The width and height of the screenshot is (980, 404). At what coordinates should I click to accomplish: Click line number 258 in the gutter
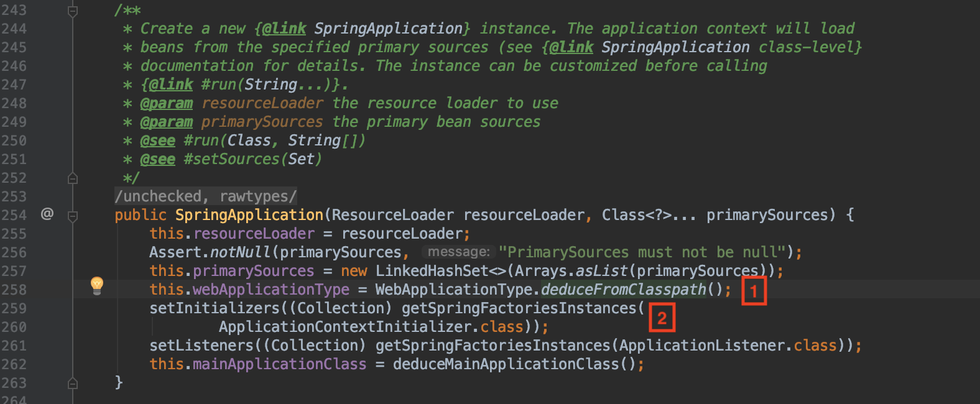pyautogui.click(x=14, y=290)
